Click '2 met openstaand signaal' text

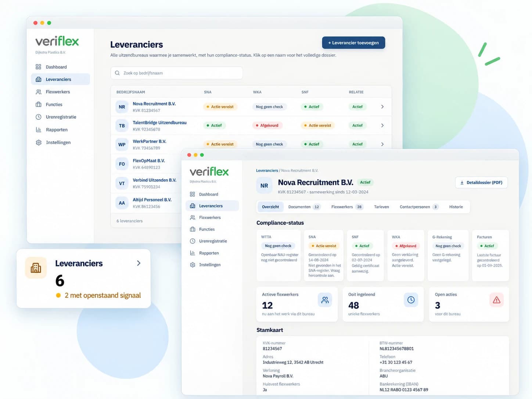103,295
